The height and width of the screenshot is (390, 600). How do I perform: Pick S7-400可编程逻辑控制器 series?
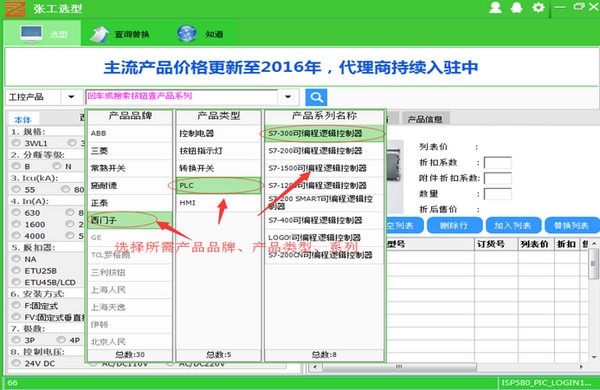coord(324,220)
